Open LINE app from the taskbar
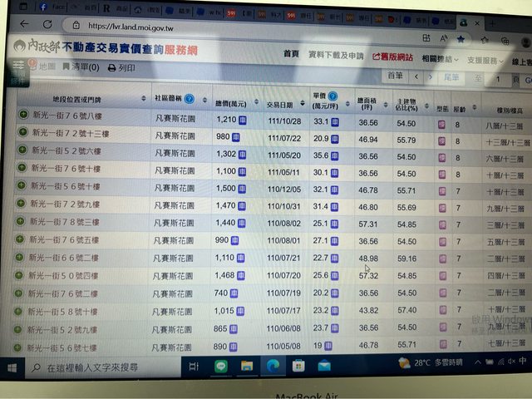 point(221,365)
